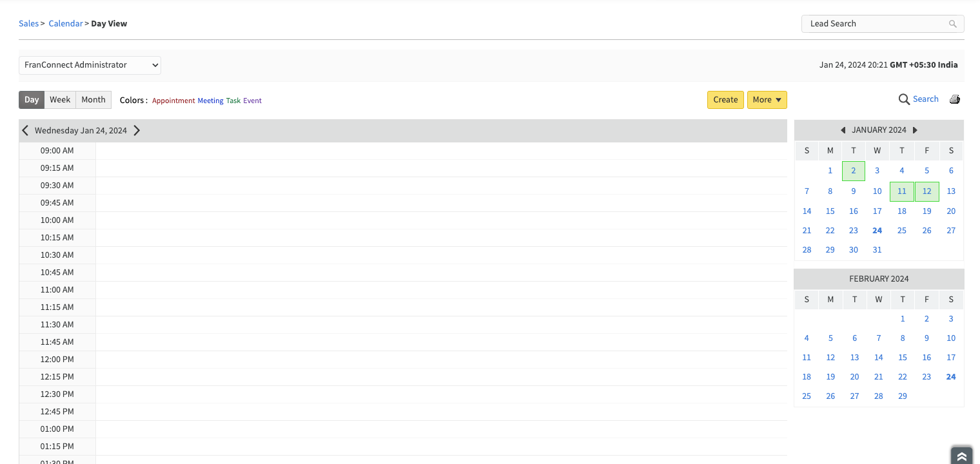Click the scroll-to-top chevron button
980x464 pixels.
(961, 454)
